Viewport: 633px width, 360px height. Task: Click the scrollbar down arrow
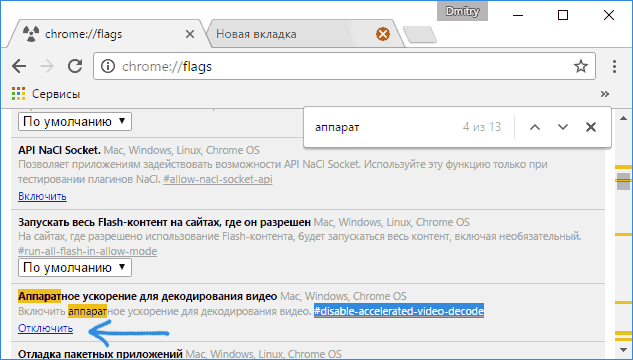point(623,350)
